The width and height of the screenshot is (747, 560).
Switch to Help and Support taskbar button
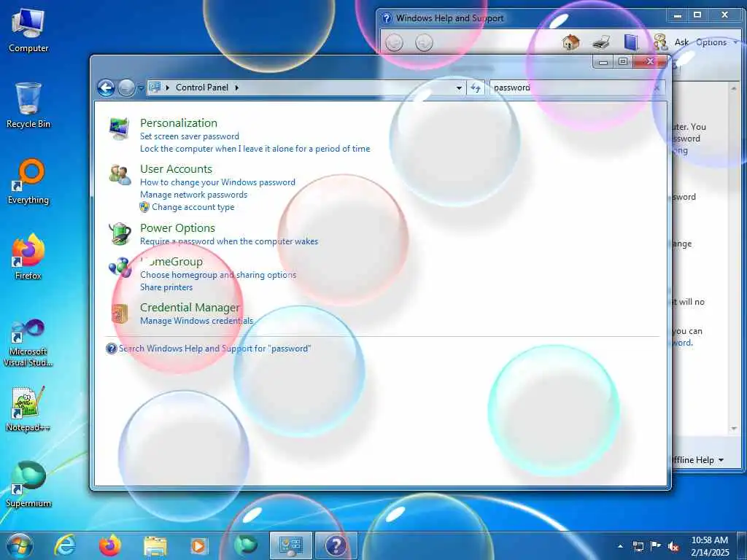336,545
